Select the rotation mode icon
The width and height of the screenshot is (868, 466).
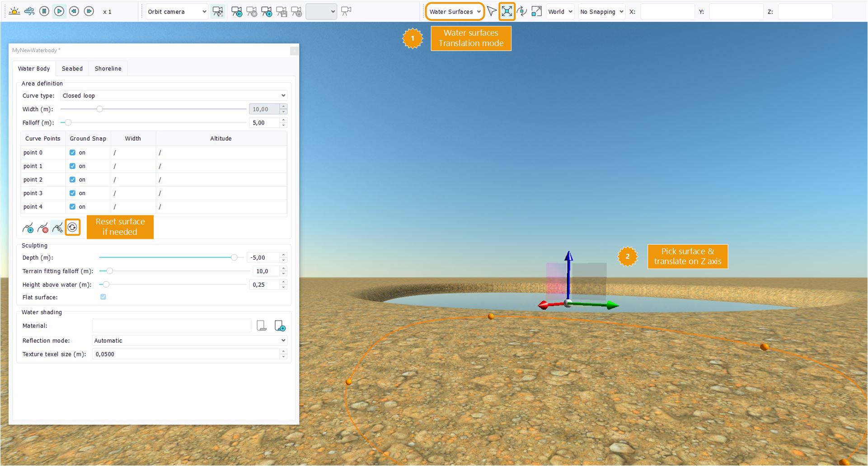pyautogui.click(x=521, y=11)
